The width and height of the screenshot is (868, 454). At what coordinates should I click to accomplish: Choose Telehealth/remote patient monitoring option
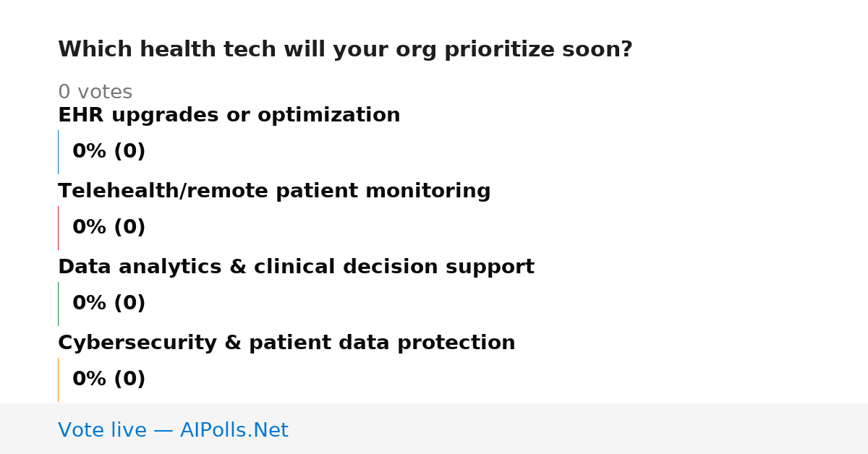274,191
